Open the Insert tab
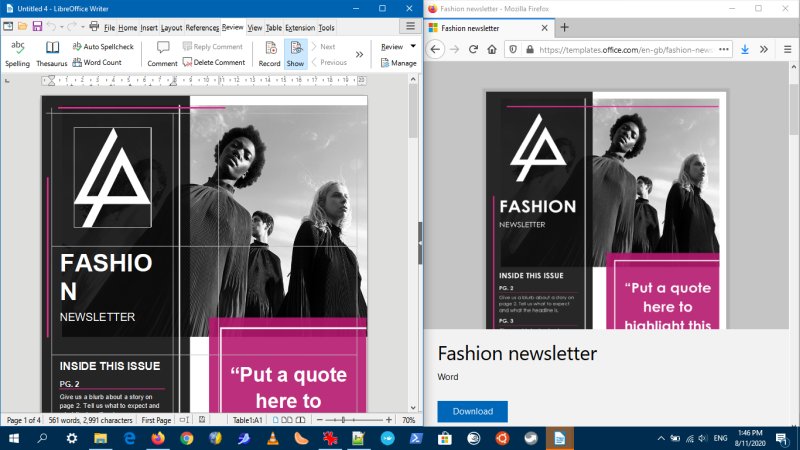This screenshot has height=450, width=800. point(149,28)
